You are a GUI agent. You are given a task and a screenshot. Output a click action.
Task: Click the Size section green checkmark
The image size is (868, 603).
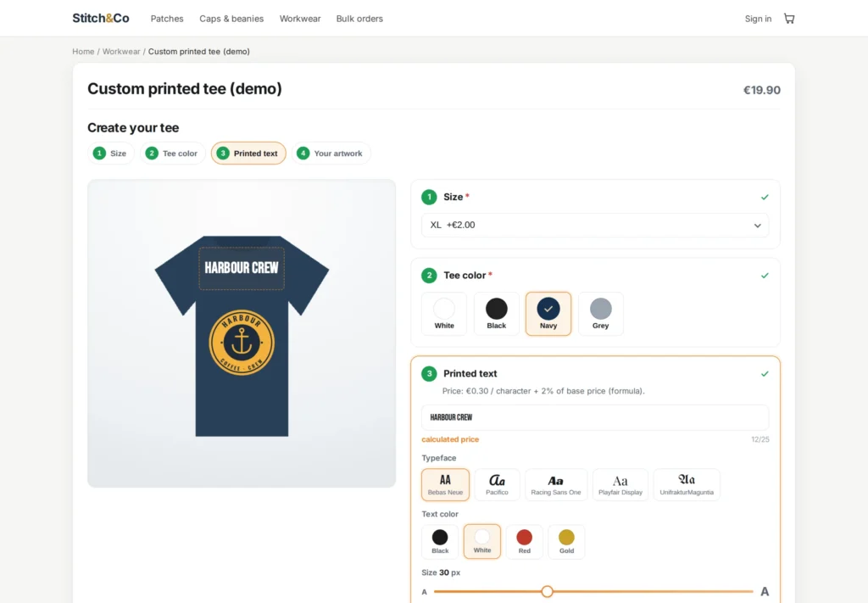click(765, 197)
